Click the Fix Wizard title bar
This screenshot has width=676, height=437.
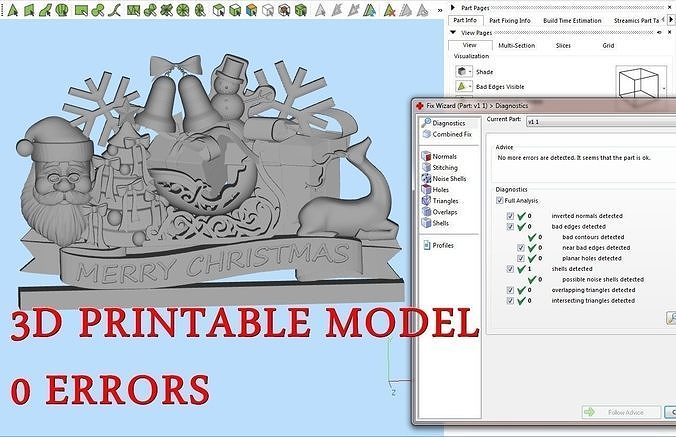tap(545, 106)
